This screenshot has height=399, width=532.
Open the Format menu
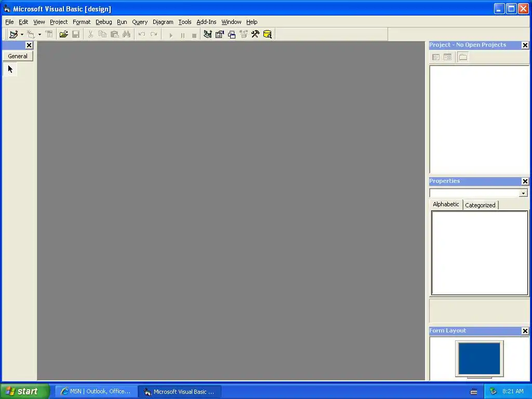click(82, 22)
